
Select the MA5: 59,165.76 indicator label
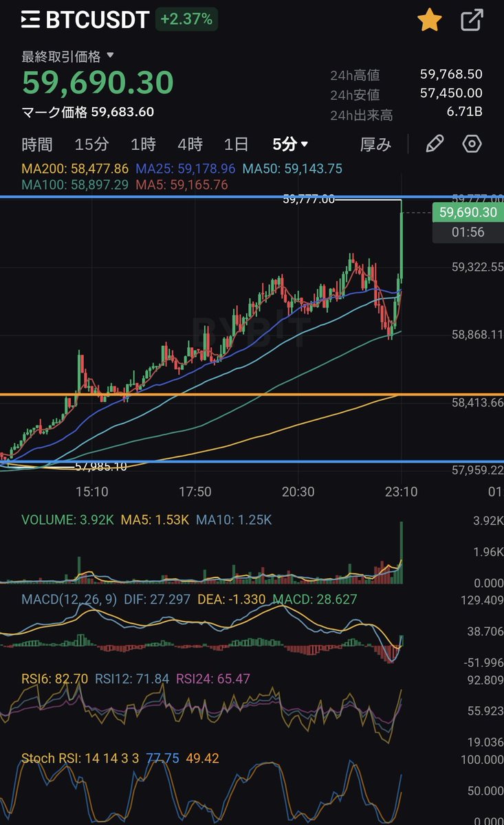tap(182, 185)
